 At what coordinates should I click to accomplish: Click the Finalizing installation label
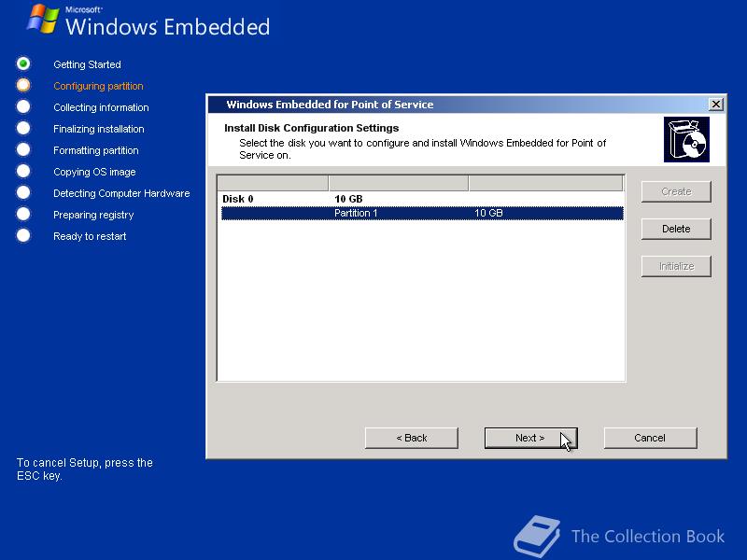pos(99,129)
